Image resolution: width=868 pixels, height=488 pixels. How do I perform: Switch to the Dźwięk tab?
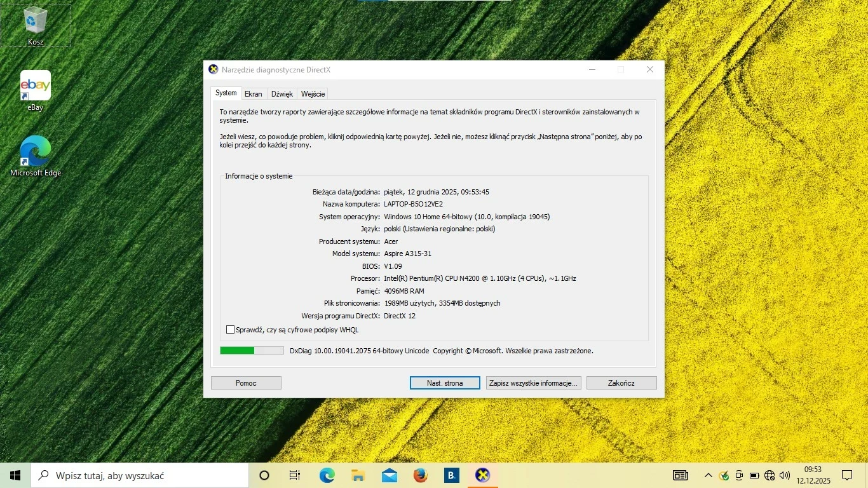point(281,93)
